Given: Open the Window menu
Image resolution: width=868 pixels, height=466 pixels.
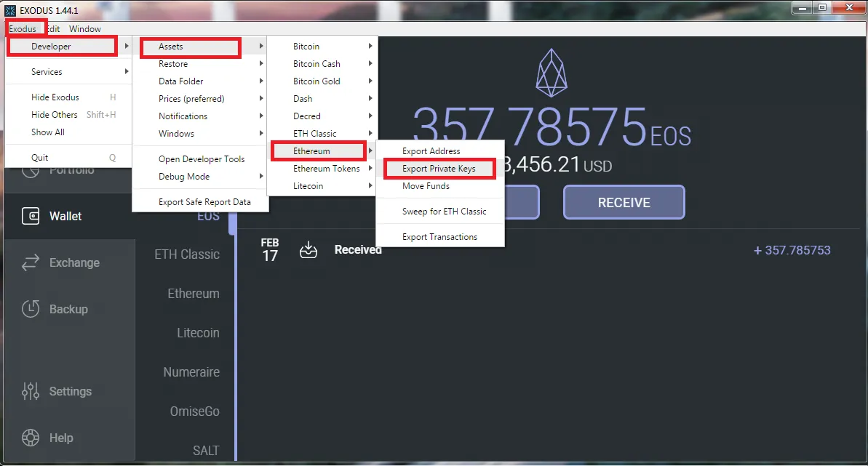Looking at the screenshot, I should 84,29.
